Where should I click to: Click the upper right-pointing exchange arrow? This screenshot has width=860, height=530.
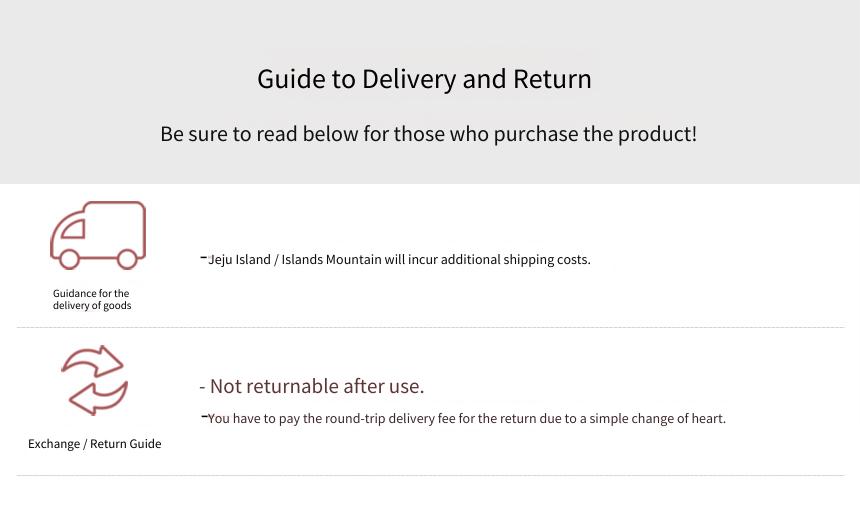coord(93,360)
